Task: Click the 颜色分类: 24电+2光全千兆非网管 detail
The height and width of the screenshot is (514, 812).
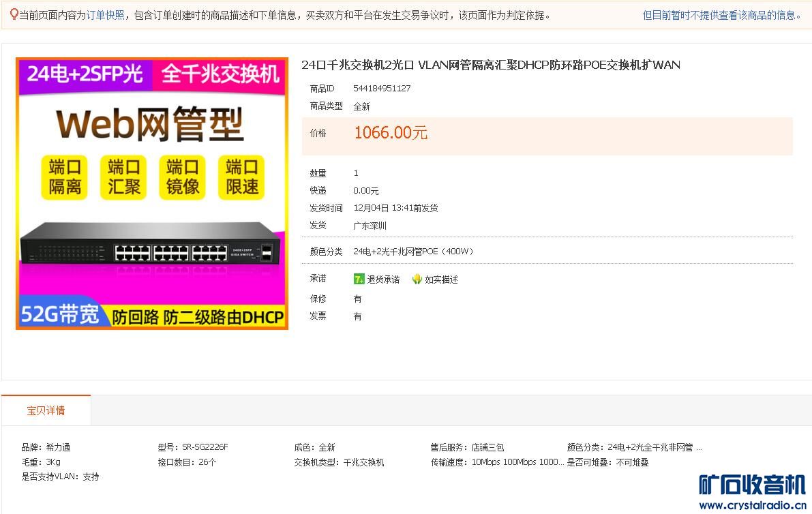Action: tap(634, 447)
